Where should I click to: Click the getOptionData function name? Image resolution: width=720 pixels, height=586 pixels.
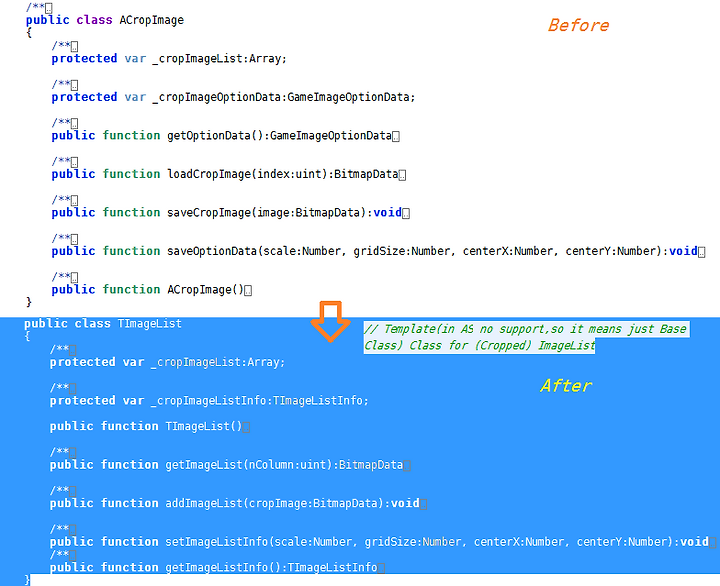pos(209,136)
